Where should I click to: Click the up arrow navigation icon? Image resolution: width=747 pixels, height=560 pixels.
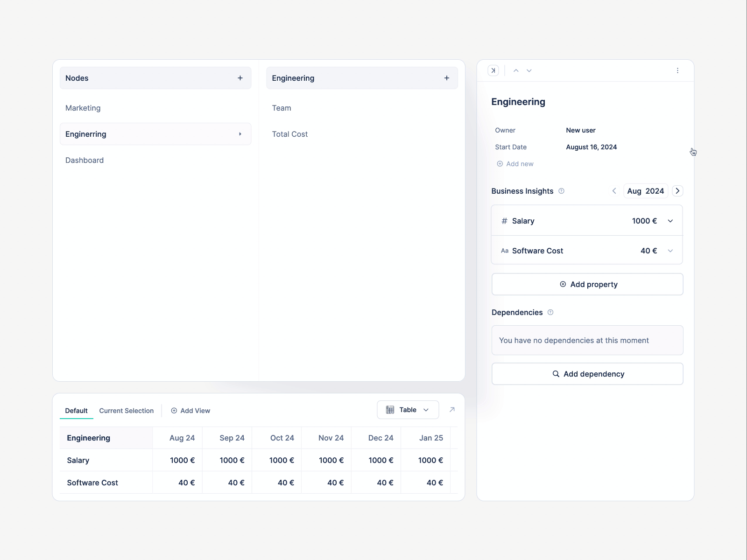tap(516, 70)
